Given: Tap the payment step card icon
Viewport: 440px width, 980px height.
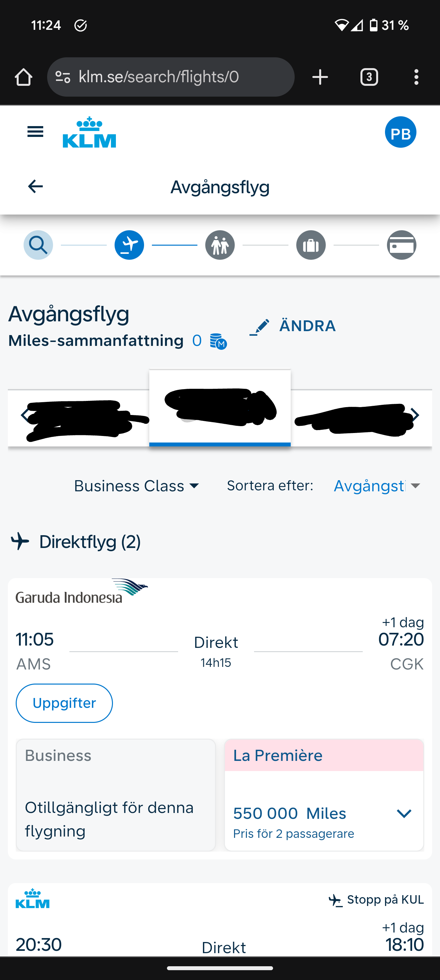Looking at the screenshot, I should tap(402, 245).
